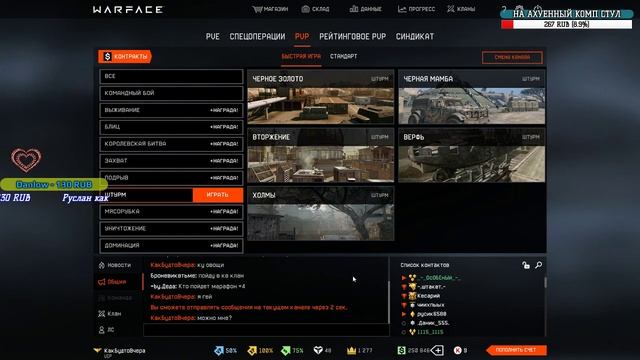Screen dimensions: 640x360
Task: Select the Выживание mode
Action: (171, 110)
